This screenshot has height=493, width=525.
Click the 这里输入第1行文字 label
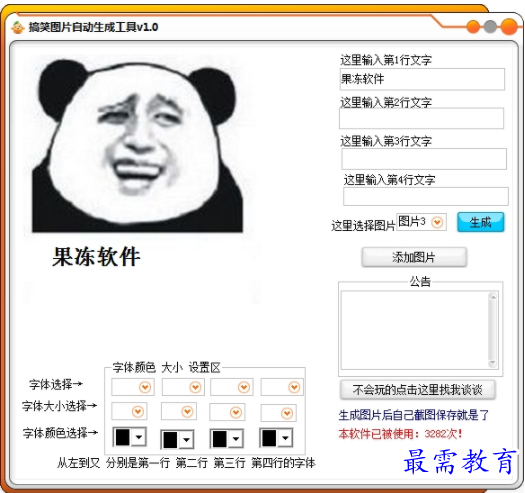pyautogui.click(x=386, y=60)
